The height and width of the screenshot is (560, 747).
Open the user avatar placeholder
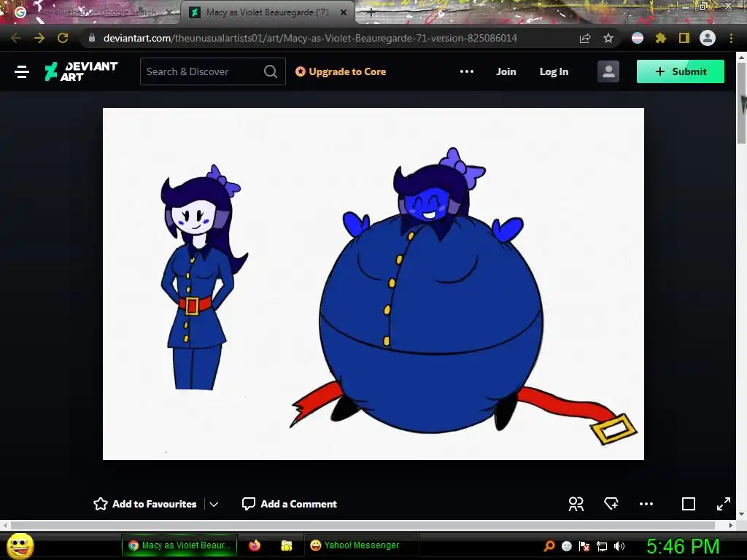pos(608,71)
